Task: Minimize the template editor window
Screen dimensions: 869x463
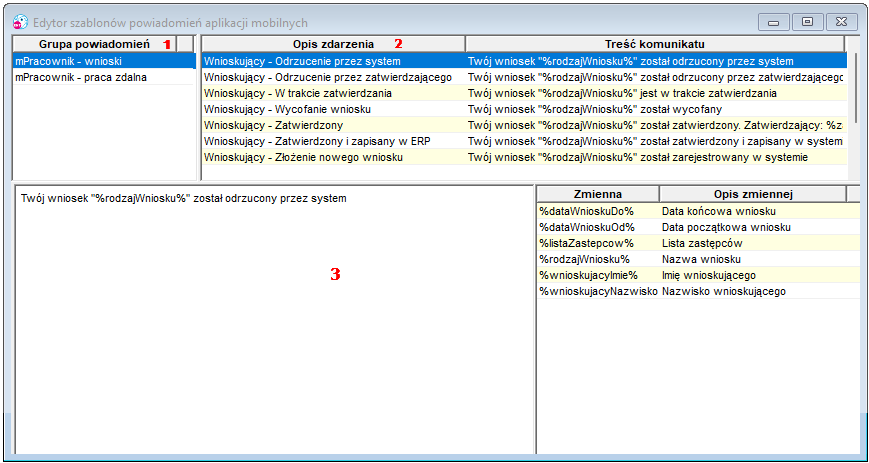Action: click(773, 22)
